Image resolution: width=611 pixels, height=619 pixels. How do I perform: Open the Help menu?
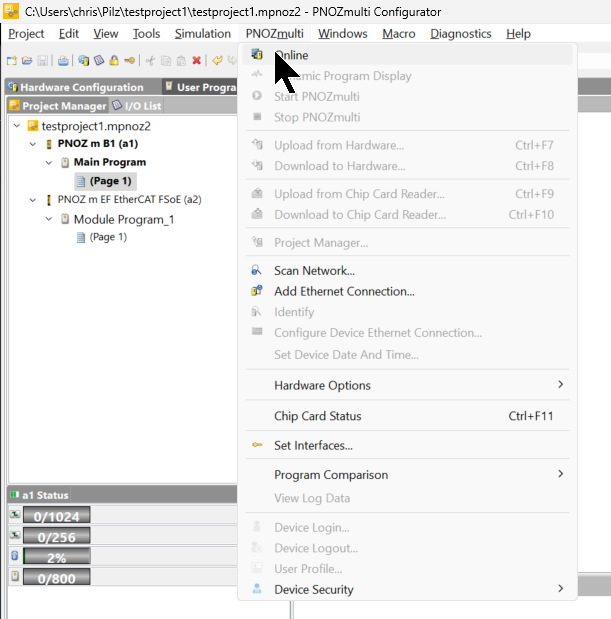point(519,34)
